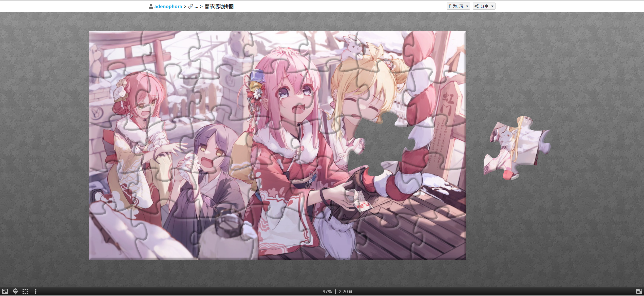
Task: Click the 97% completion indicator
Action: click(x=327, y=292)
